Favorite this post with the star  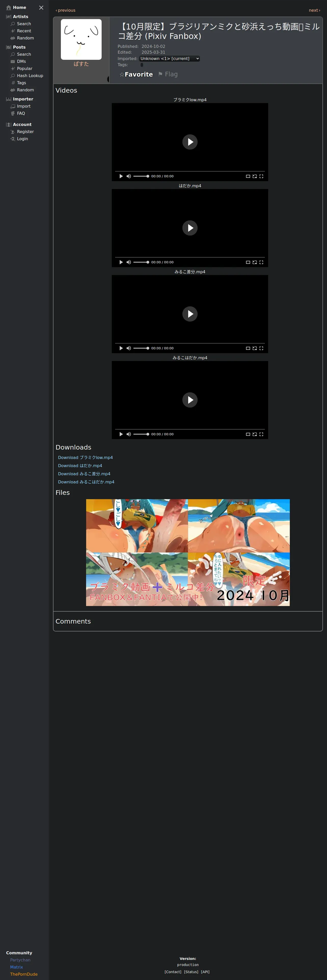coord(136,75)
